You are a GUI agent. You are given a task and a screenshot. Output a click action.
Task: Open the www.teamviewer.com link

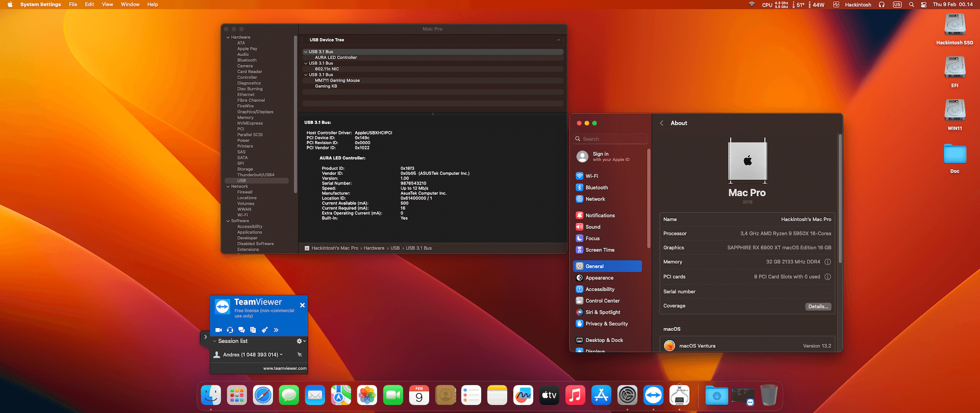coord(285,368)
